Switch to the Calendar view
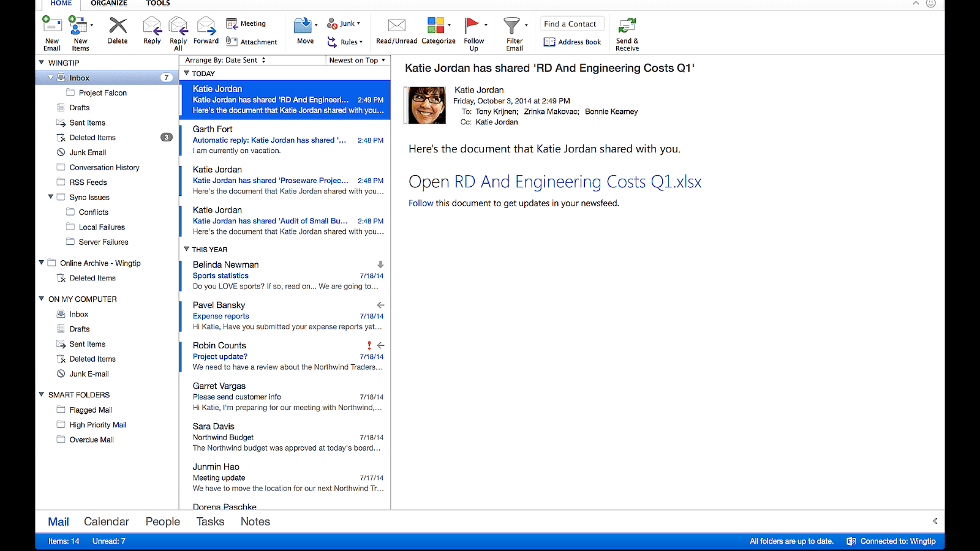Image resolution: width=980 pixels, height=551 pixels. (106, 521)
